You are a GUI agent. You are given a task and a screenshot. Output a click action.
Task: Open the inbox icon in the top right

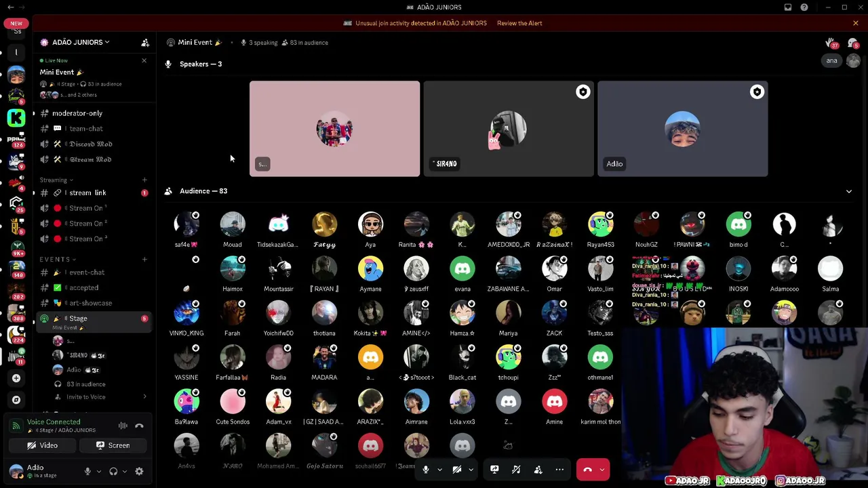[788, 7]
